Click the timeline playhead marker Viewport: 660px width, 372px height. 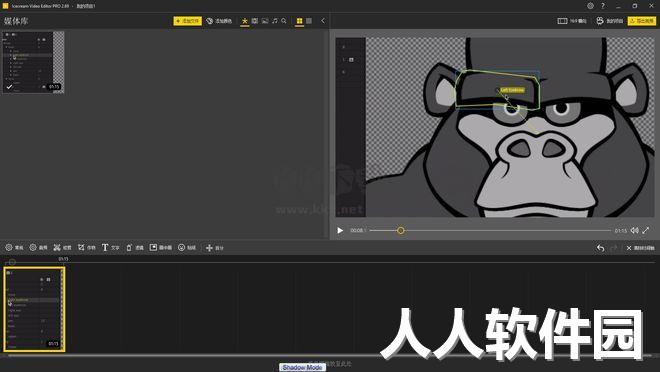[x=12, y=262]
